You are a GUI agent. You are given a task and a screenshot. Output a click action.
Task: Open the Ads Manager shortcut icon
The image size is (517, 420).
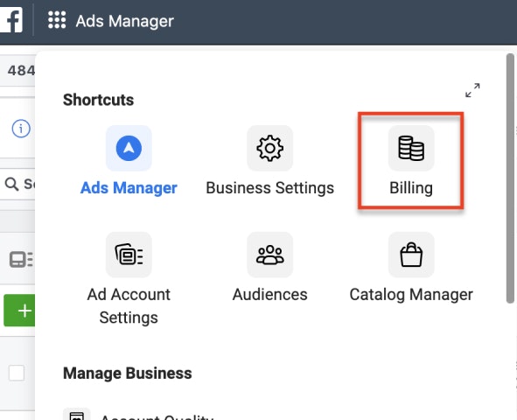(x=129, y=148)
